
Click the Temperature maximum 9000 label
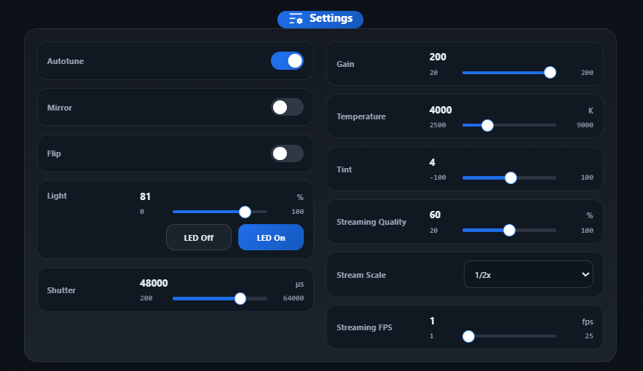tap(585, 125)
